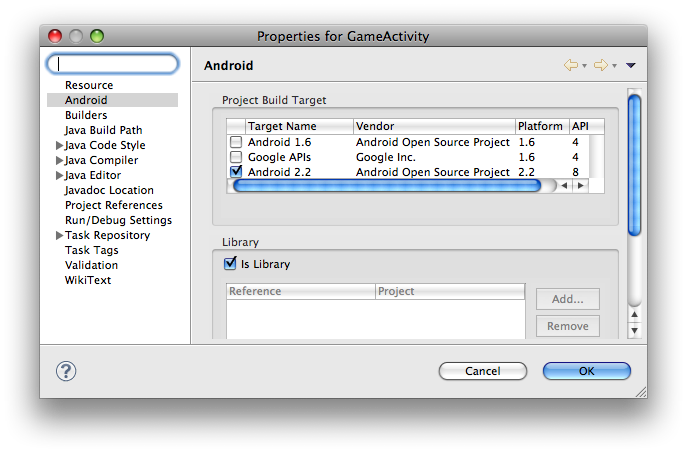Check the Google APIs target checkbox

pyautogui.click(x=236, y=157)
